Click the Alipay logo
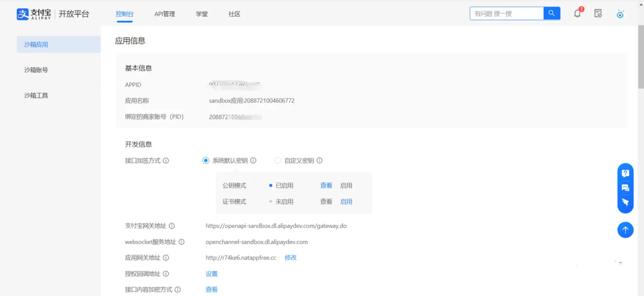Image resolution: width=644 pixels, height=296 pixels. [33, 14]
